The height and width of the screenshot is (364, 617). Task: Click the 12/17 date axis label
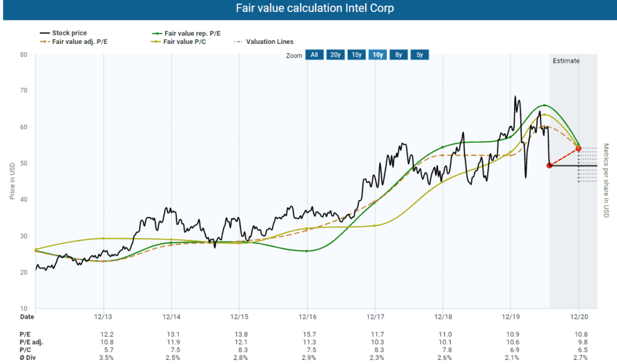pyautogui.click(x=375, y=317)
